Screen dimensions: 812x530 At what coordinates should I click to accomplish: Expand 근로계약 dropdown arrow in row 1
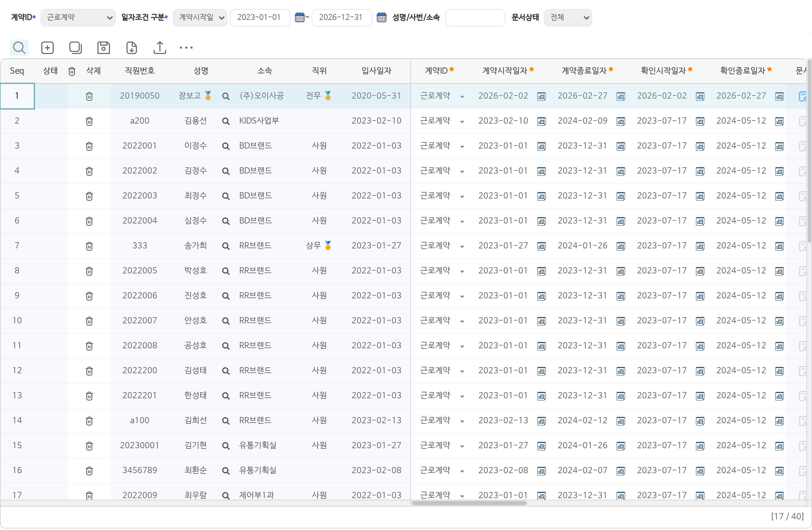tap(462, 97)
